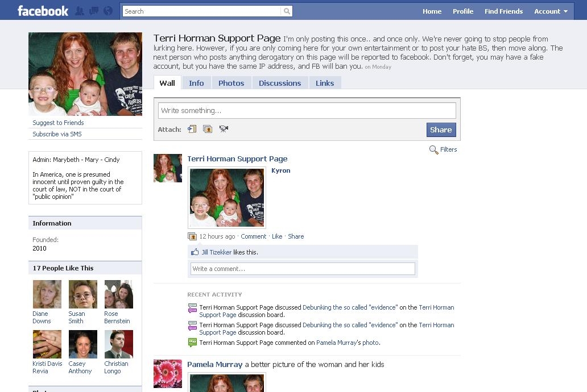The width and height of the screenshot is (587, 392).
Task: Open Casey Anthony's profile photo
Action: click(83, 344)
